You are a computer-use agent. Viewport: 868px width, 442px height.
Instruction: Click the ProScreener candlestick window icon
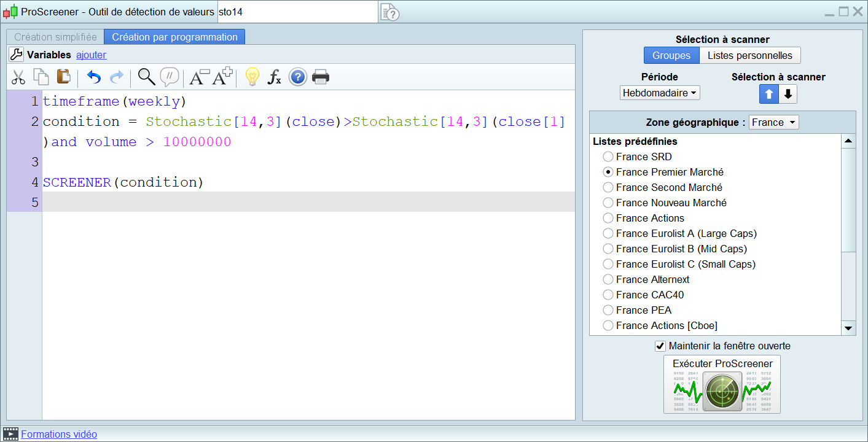[x=10, y=12]
